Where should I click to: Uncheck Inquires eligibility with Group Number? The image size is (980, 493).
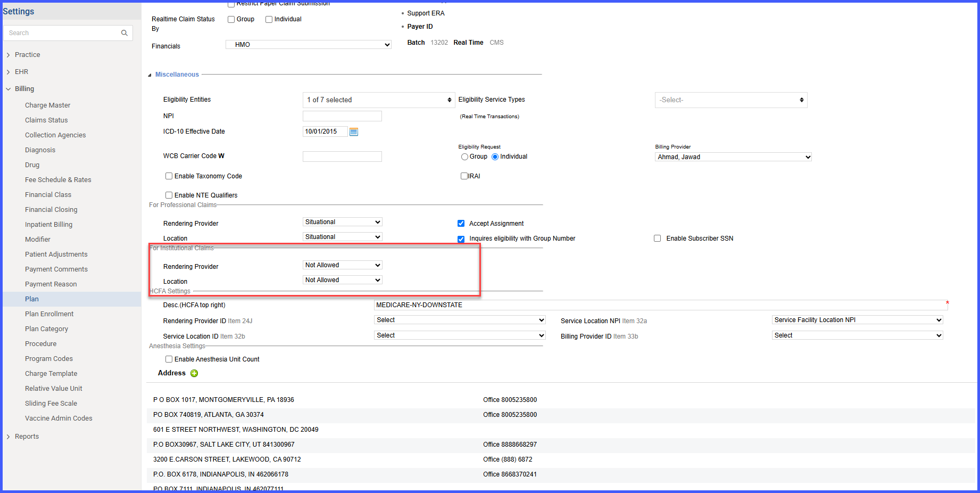(x=461, y=239)
